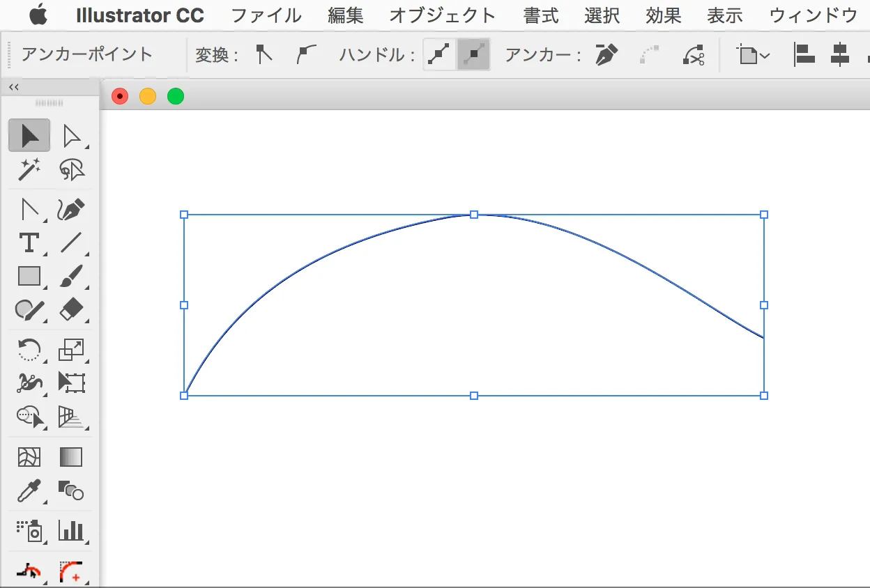Collapse the toolbox with double-arrow button
The width and height of the screenshot is (870, 588).
[x=13, y=87]
